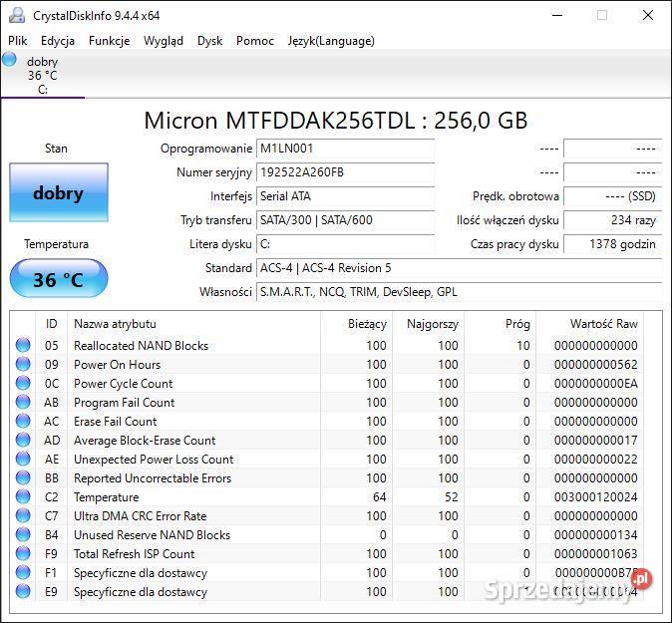Click status orb for Reported Uncorrectable Errors
Image resolution: width=672 pixels, height=623 pixels.
23,477
